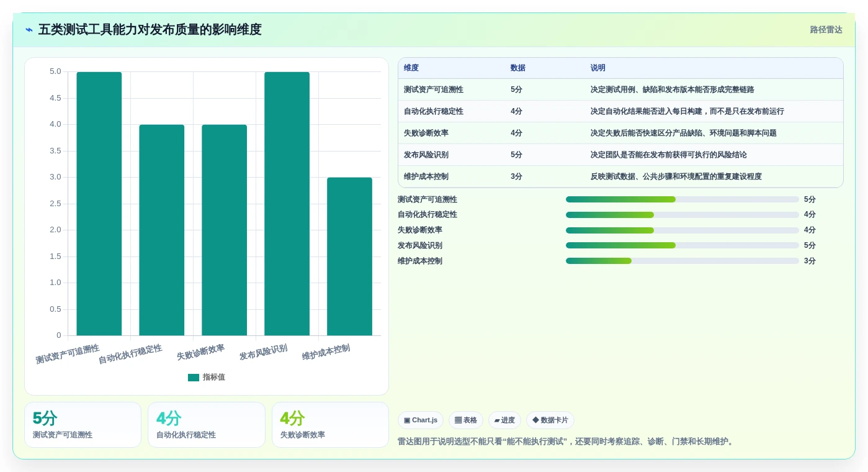Click the 2.5 y-axis tick label
The height and width of the screenshot is (472, 868).
(55, 204)
